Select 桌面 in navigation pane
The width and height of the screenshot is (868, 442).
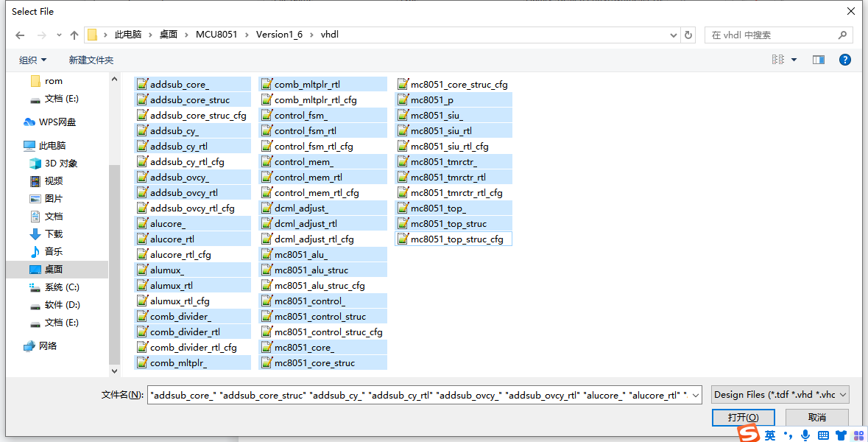click(x=53, y=270)
